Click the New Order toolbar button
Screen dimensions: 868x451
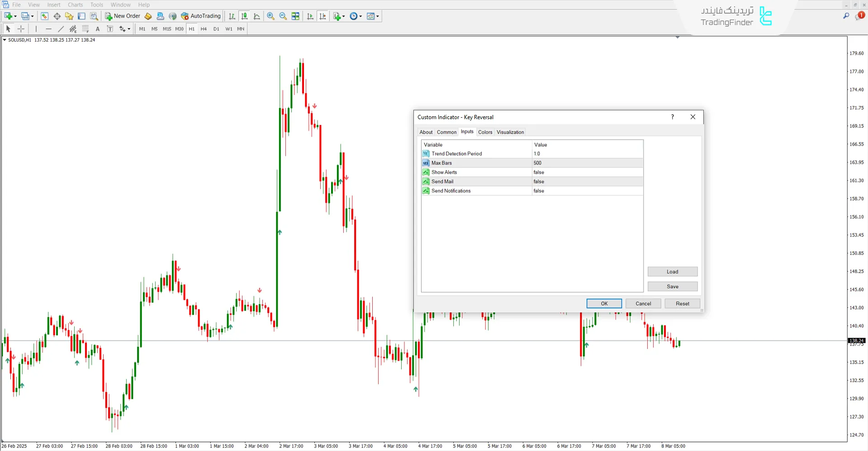point(123,16)
